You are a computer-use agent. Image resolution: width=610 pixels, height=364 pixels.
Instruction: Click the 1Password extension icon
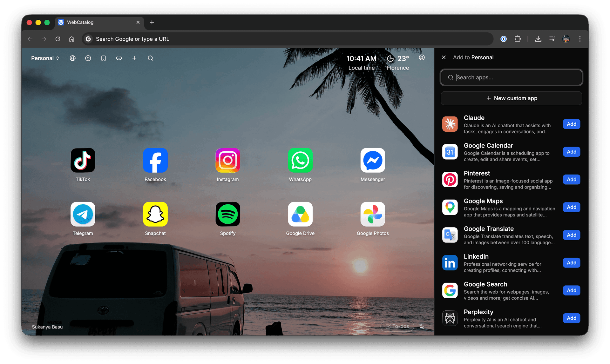point(503,39)
